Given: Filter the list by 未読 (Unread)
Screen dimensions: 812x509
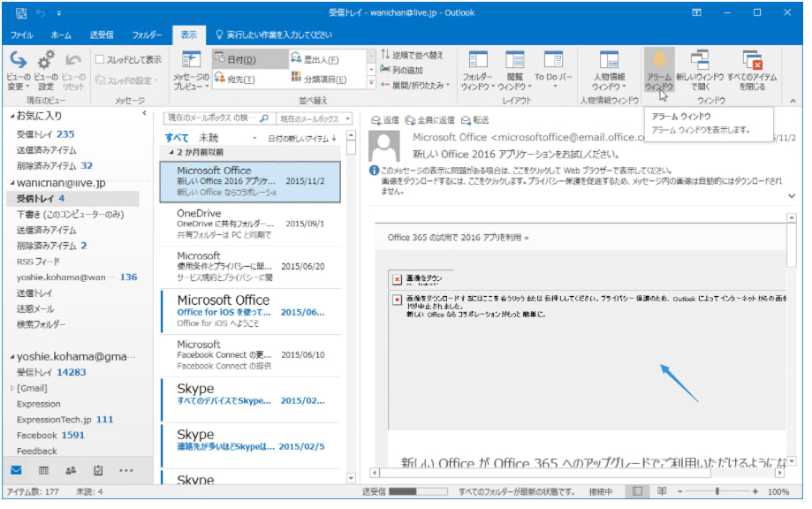Looking at the screenshot, I should click(209, 138).
